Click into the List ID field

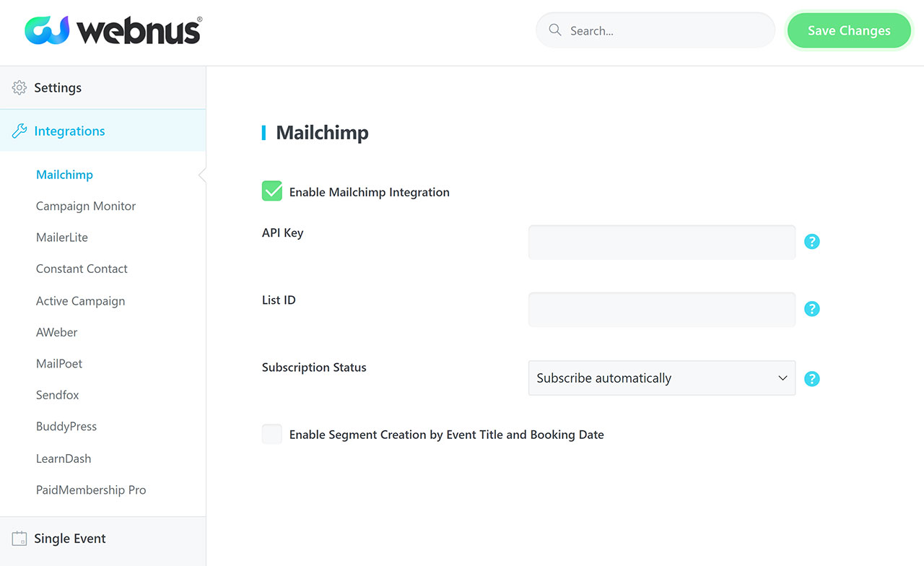pyautogui.click(x=662, y=309)
